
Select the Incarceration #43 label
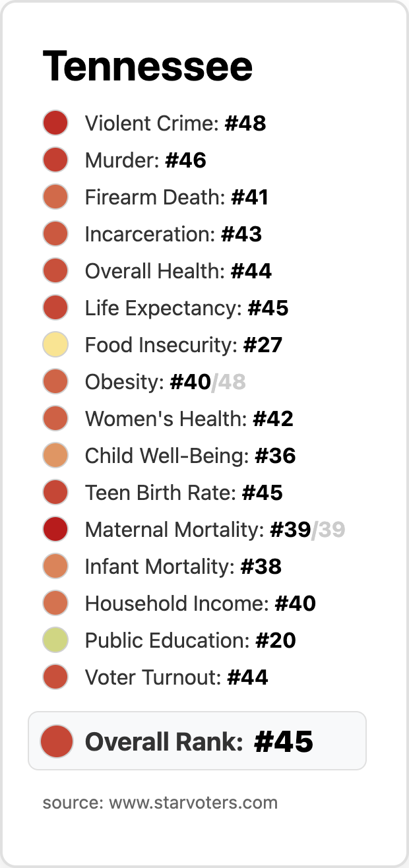click(x=173, y=234)
